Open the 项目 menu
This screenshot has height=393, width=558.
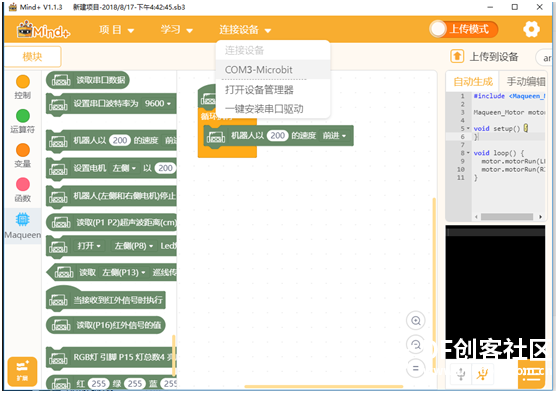(x=116, y=30)
